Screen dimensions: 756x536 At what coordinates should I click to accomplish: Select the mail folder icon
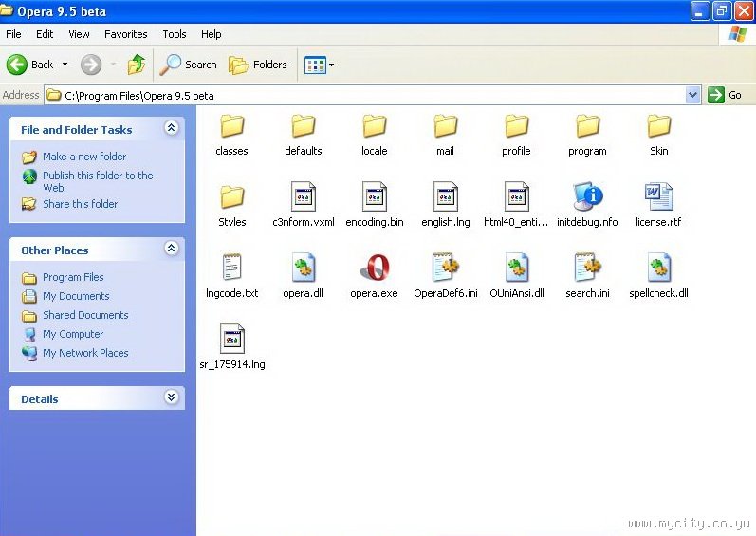click(446, 126)
